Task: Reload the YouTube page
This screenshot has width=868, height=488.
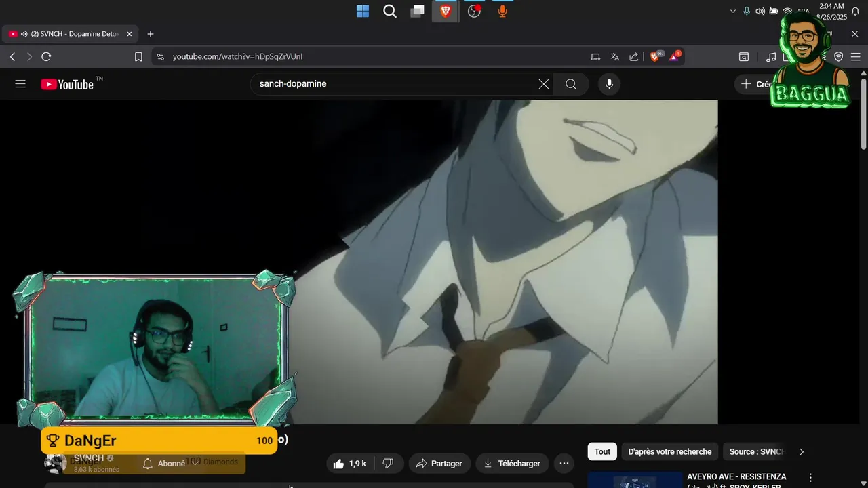Action: tap(46, 57)
